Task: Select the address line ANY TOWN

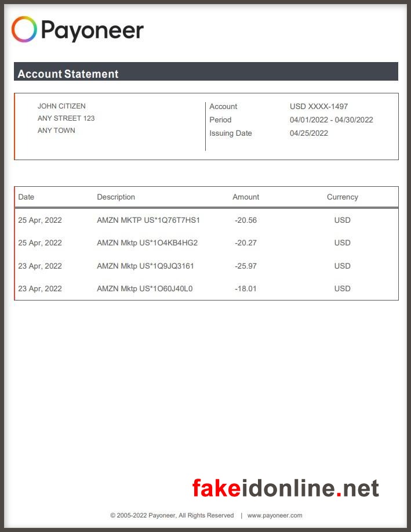Action: [x=56, y=131]
